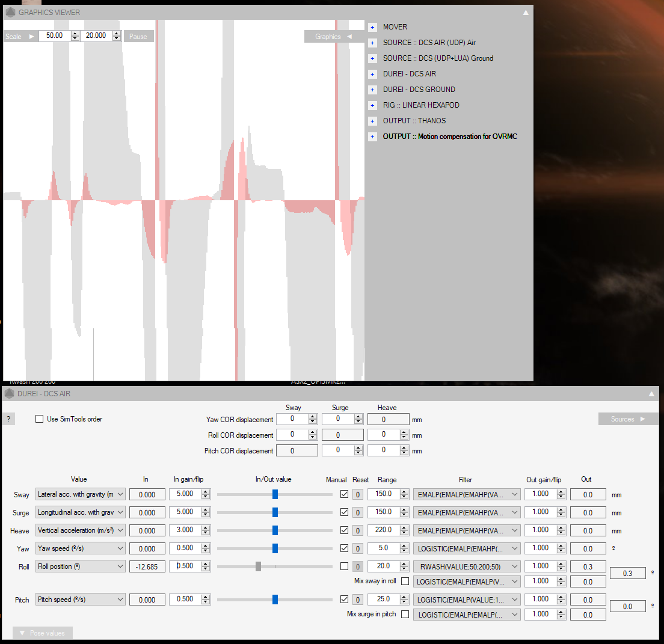Click the Heave In/Out slider handle
Image resolution: width=664 pixels, height=644 pixels.
(x=275, y=530)
